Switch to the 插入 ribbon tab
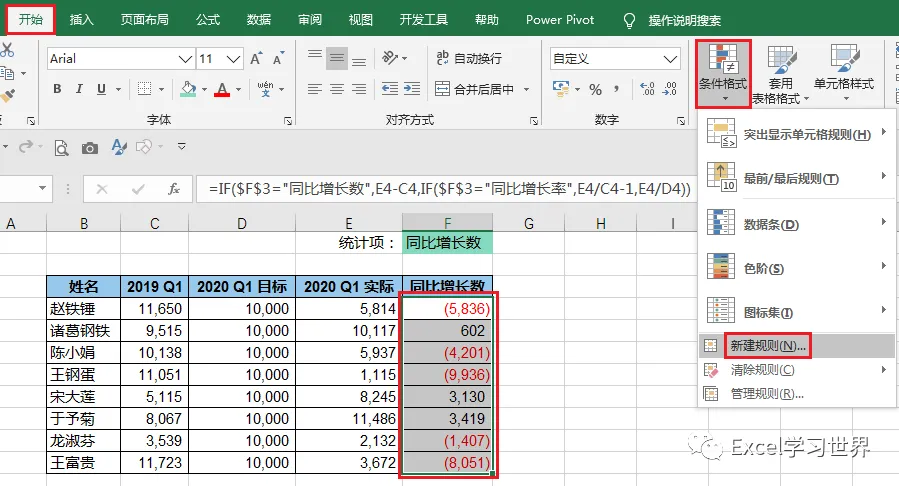Viewport: 899px width, 486px height. pos(81,19)
